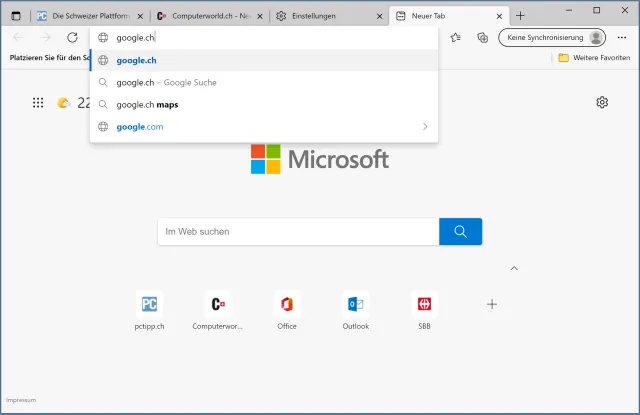Click the Keine Synchronisierung profile button
Viewport: 640px width, 415px height.
pos(552,38)
